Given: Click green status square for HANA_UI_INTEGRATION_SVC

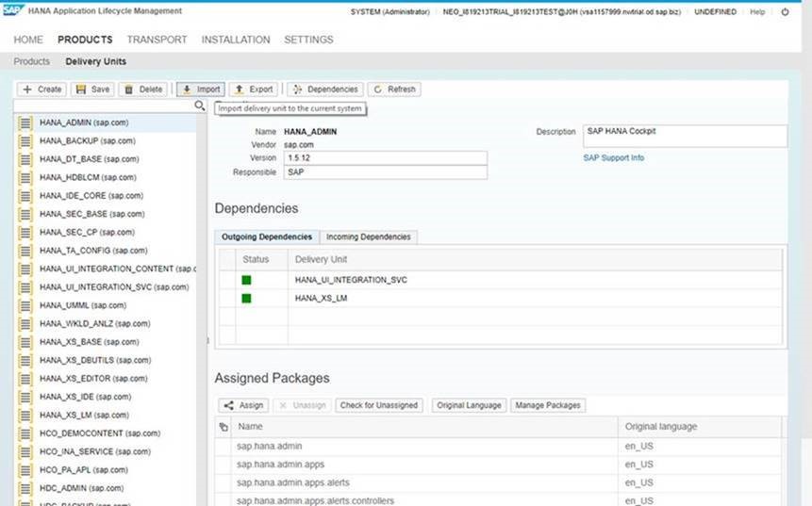Looking at the screenshot, I should coord(246,280).
